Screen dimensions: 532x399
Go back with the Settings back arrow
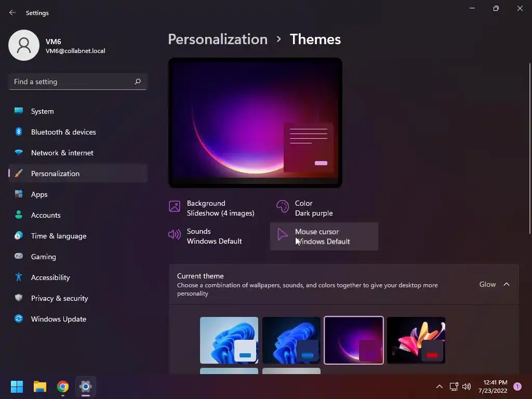pyautogui.click(x=12, y=12)
